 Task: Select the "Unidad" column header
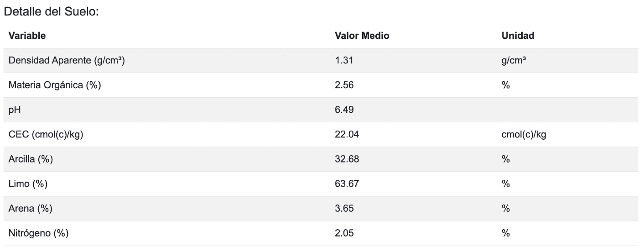pyautogui.click(x=518, y=36)
